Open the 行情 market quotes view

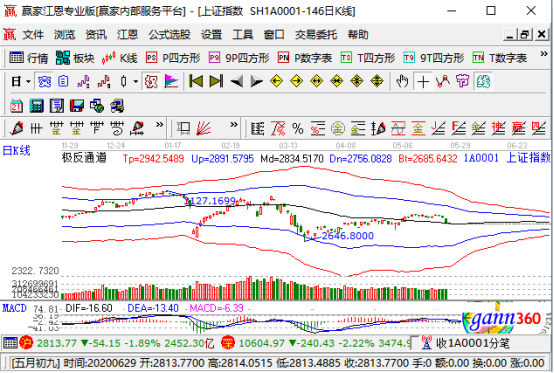(x=29, y=58)
